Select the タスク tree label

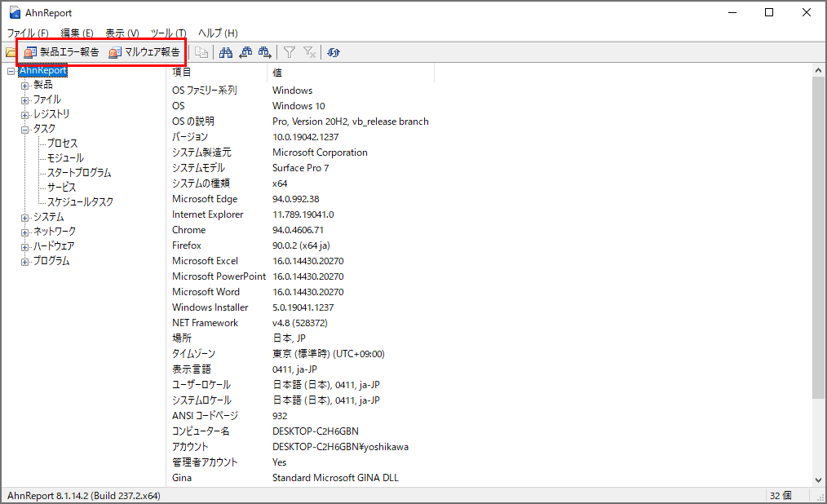(x=44, y=129)
